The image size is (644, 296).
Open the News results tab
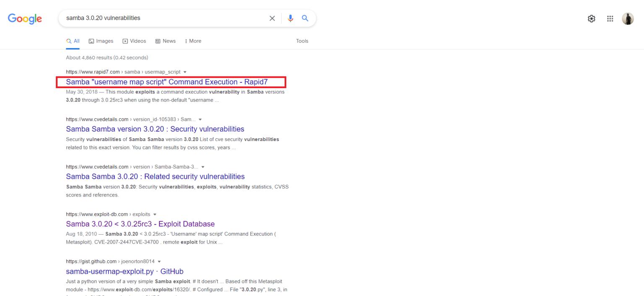click(x=165, y=41)
